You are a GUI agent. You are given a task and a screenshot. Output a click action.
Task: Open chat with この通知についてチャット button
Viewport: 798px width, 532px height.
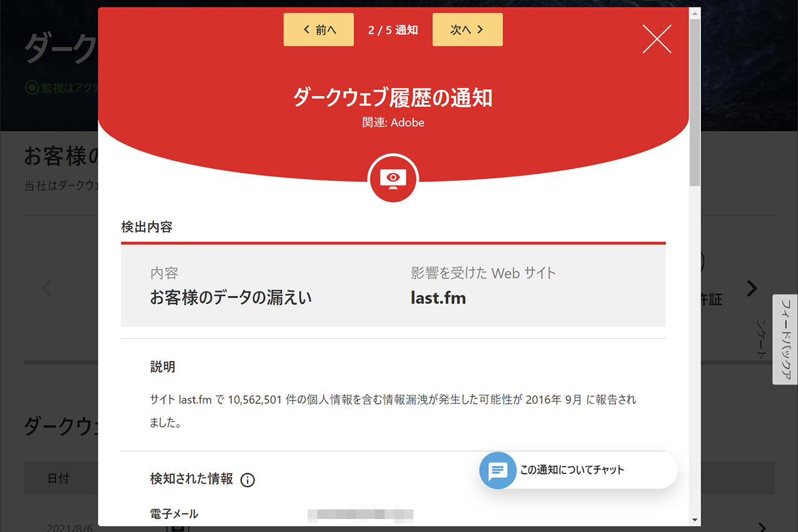point(578,470)
